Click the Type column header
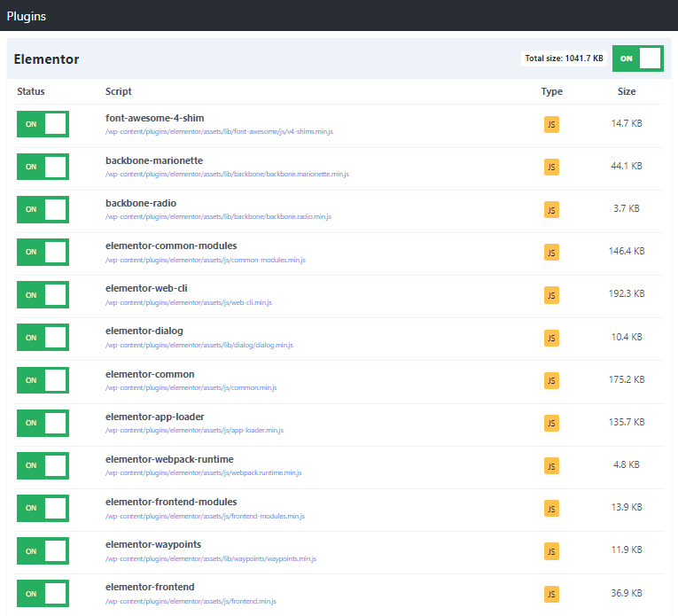This screenshot has width=678, height=616. click(552, 91)
